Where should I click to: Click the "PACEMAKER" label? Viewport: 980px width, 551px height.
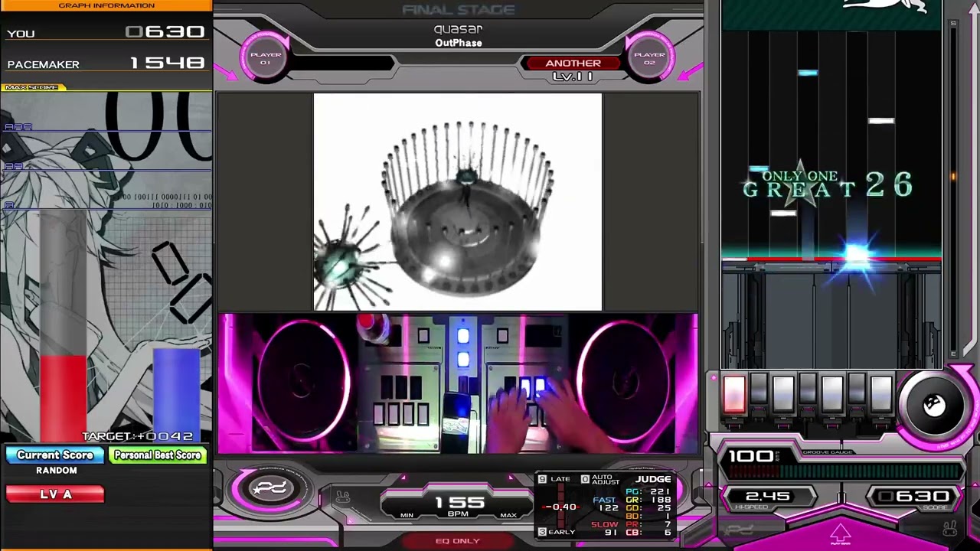coord(43,64)
